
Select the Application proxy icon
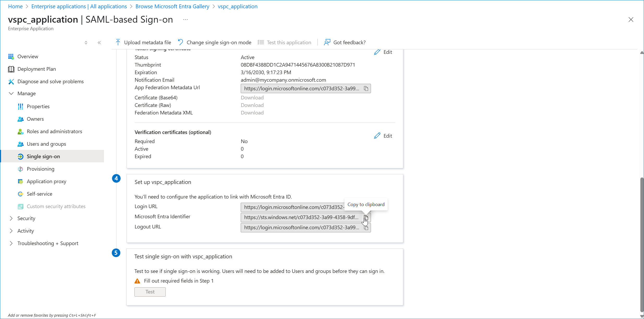21,181
